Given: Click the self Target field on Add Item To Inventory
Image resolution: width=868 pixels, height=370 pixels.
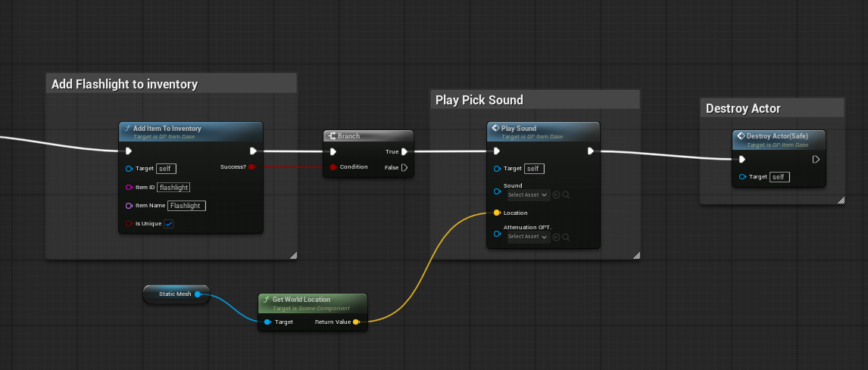Looking at the screenshot, I should 166,169.
